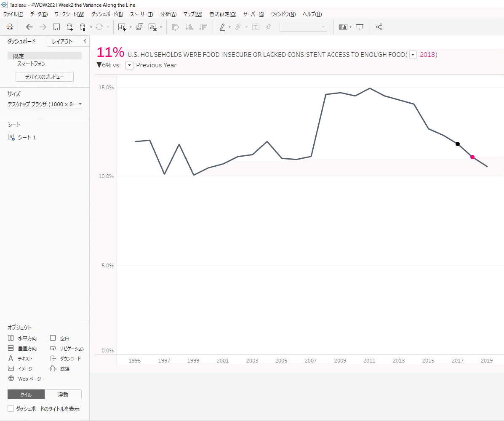The height and width of the screenshot is (421, 504).
Task: Add a Vertical container object
Action: 22,348
